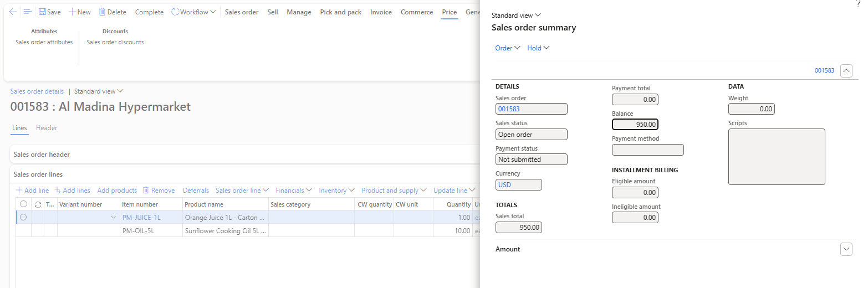Open Sales order discounts
Screen dimensions: 868x288
click(115, 42)
